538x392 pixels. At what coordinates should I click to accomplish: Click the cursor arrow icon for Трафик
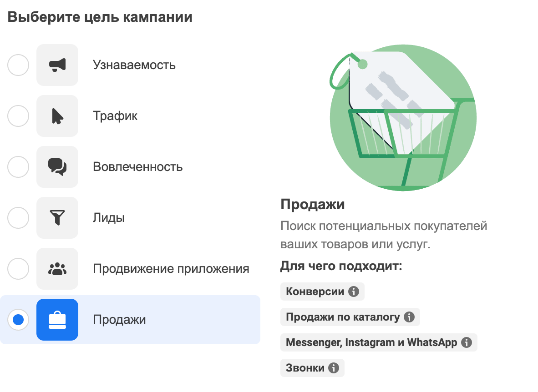57,116
